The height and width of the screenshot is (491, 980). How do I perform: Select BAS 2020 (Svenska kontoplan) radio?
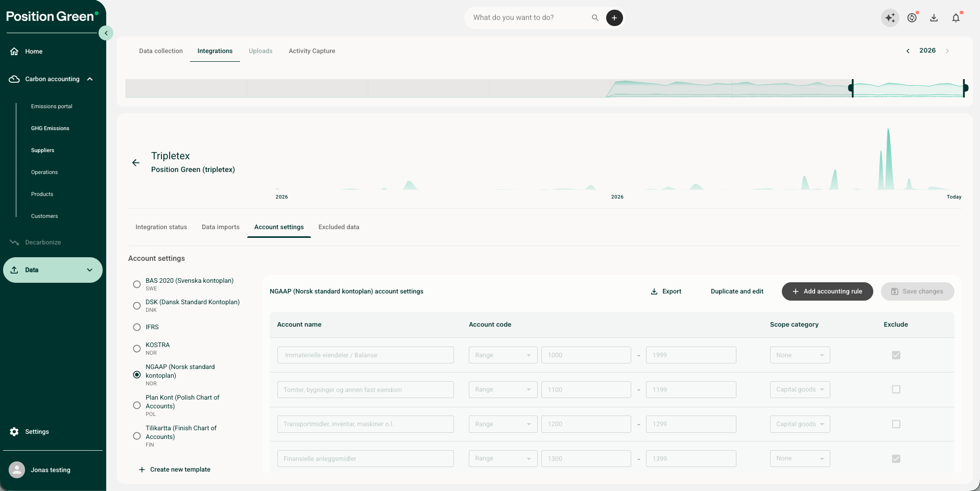pos(137,284)
